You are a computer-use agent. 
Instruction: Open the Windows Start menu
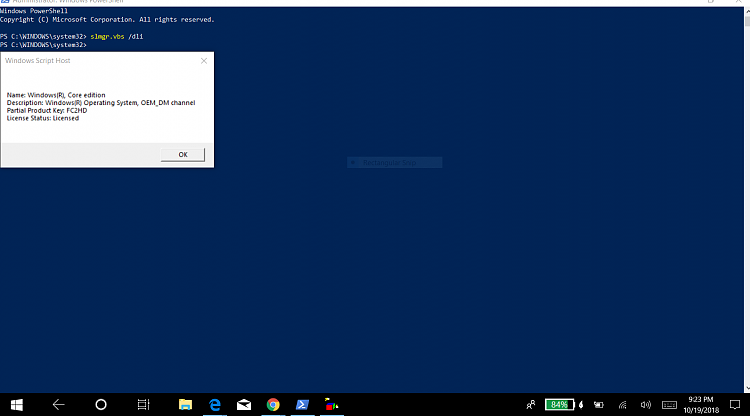click(17, 405)
